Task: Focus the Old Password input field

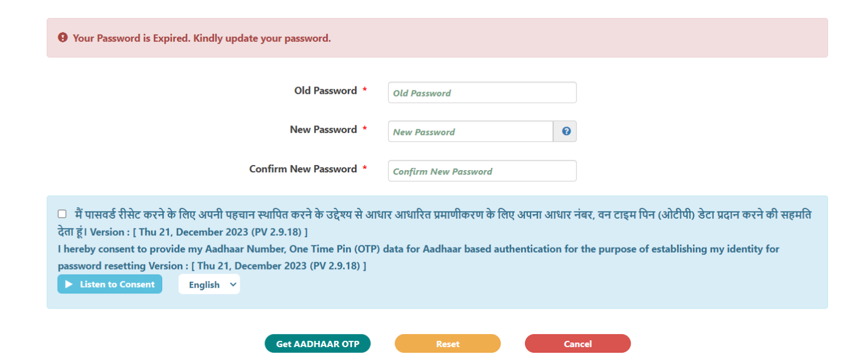Action: pos(481,92)
